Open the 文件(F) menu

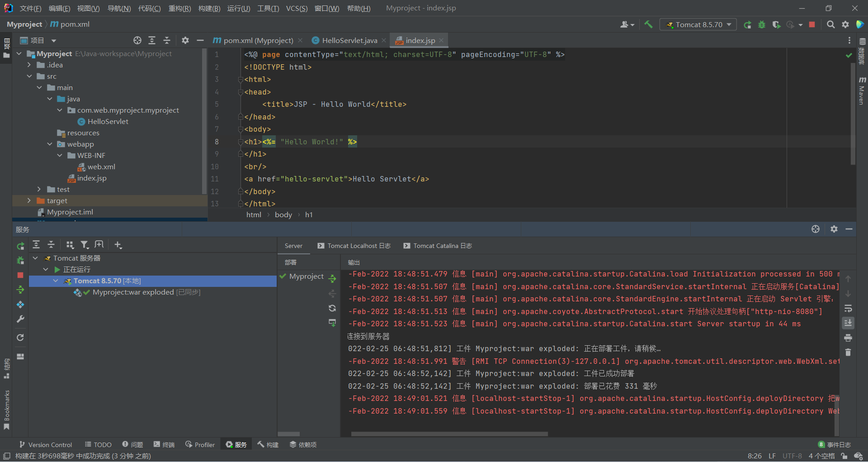30,8
